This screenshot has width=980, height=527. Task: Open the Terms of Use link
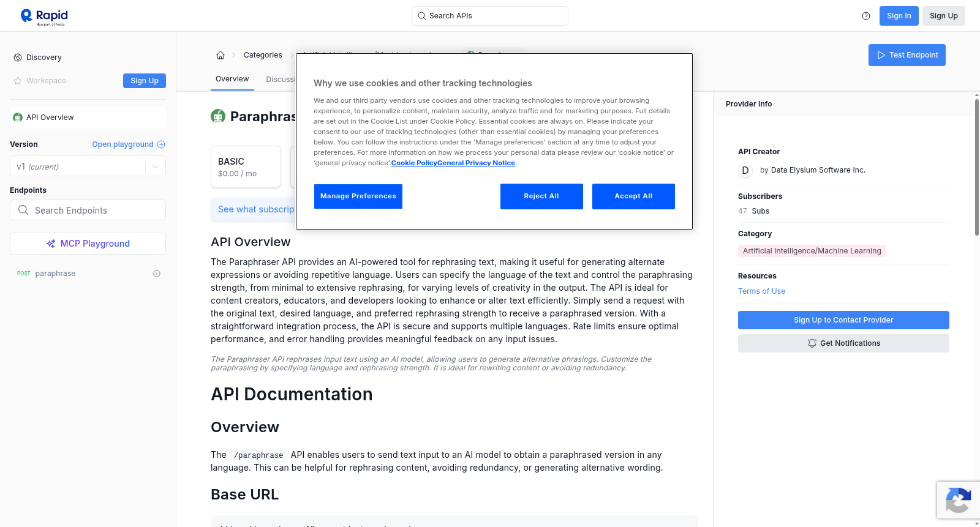(761, 291)
